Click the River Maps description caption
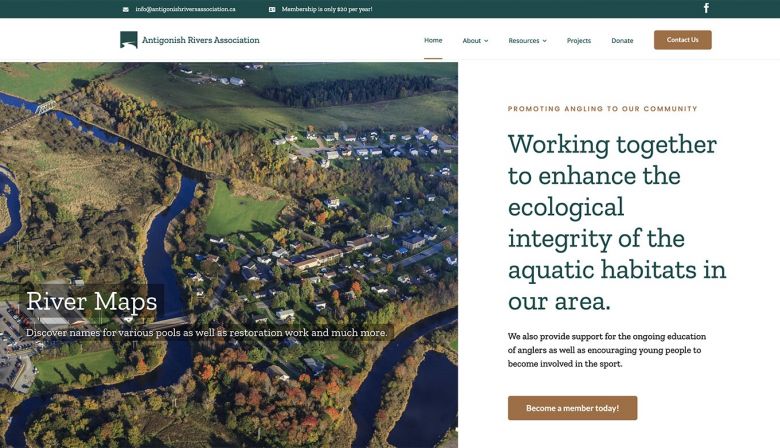 click(x=207, y=332)
